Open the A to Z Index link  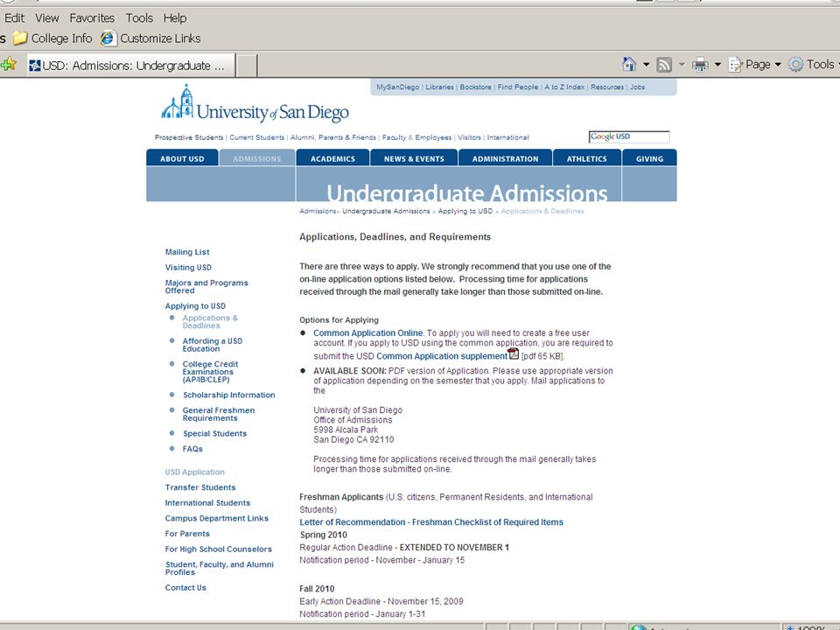[x=564, y=87]
